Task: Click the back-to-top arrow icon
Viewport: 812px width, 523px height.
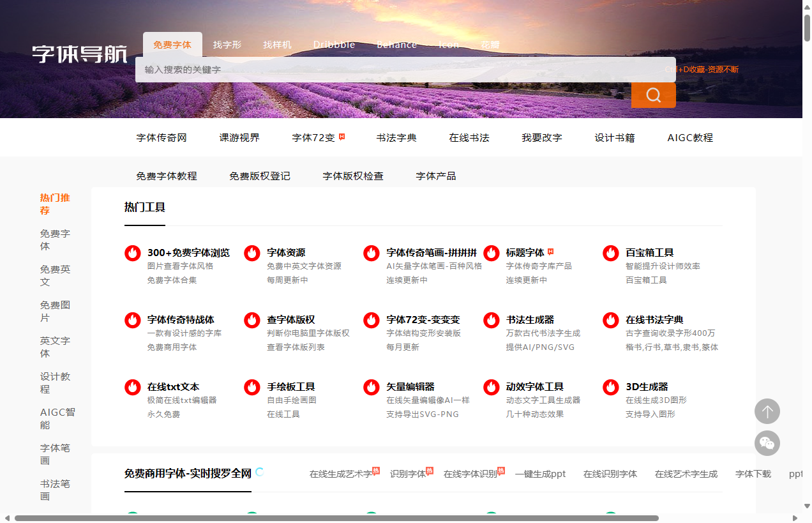Action: (x=767, y=411)
